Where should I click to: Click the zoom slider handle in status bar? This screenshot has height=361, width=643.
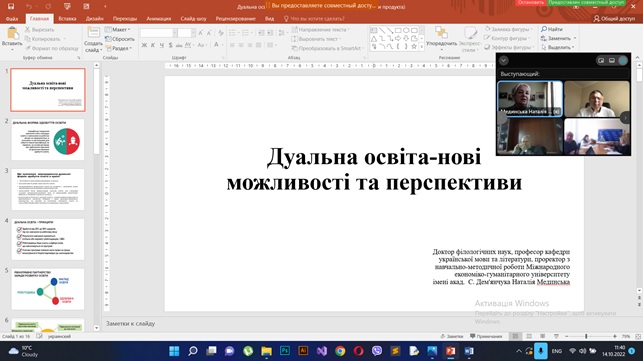[x=586, y=336]
